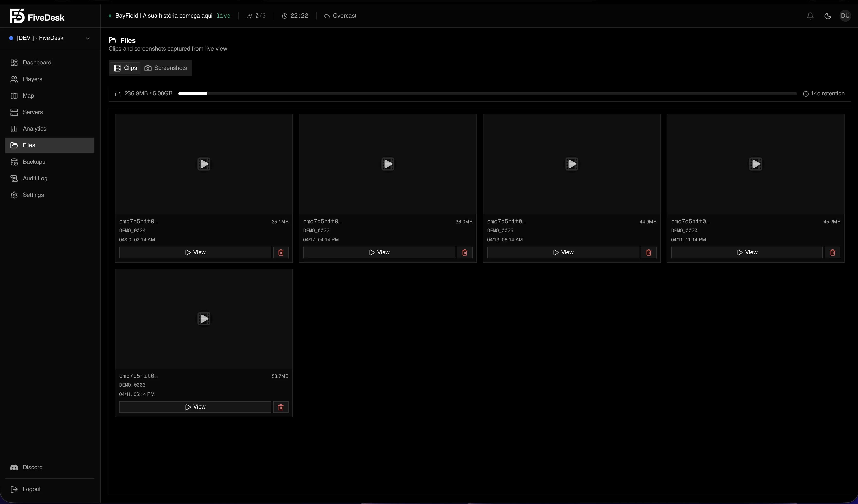The height and width of the screenshot is (504, 858).
Task: Delete the DEMO_0003 clip
Action: point(281,407)
